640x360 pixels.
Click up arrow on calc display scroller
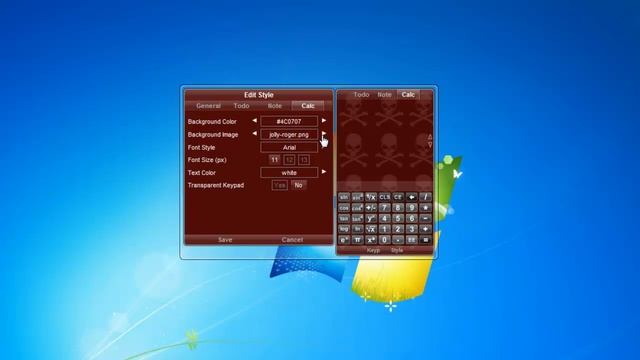[430, 137]
